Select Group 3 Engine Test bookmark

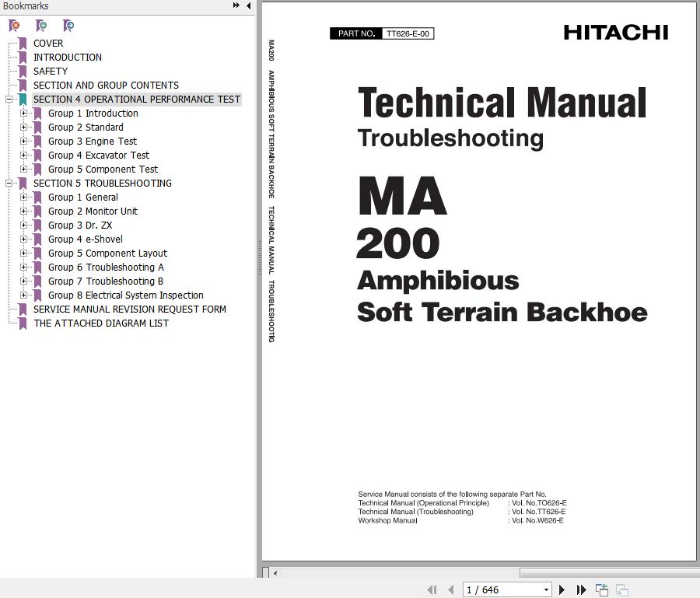coord(93,141)
